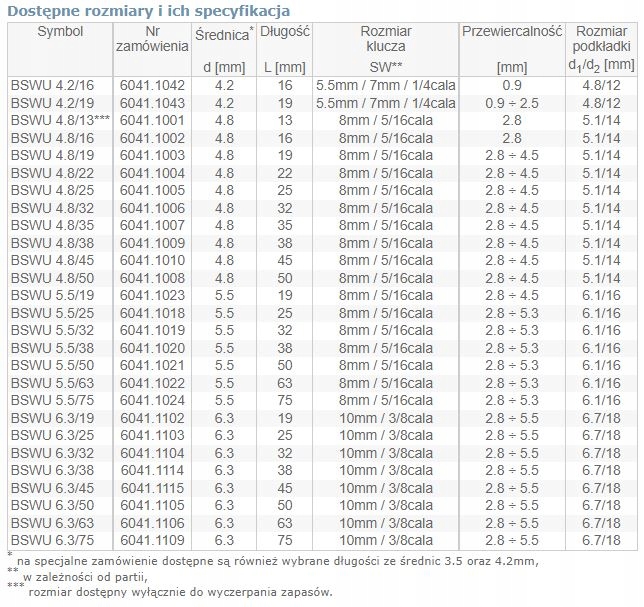
Task: Select the symbol 'BSWU 4.8/32'
Action: click(x=52, y=208)
